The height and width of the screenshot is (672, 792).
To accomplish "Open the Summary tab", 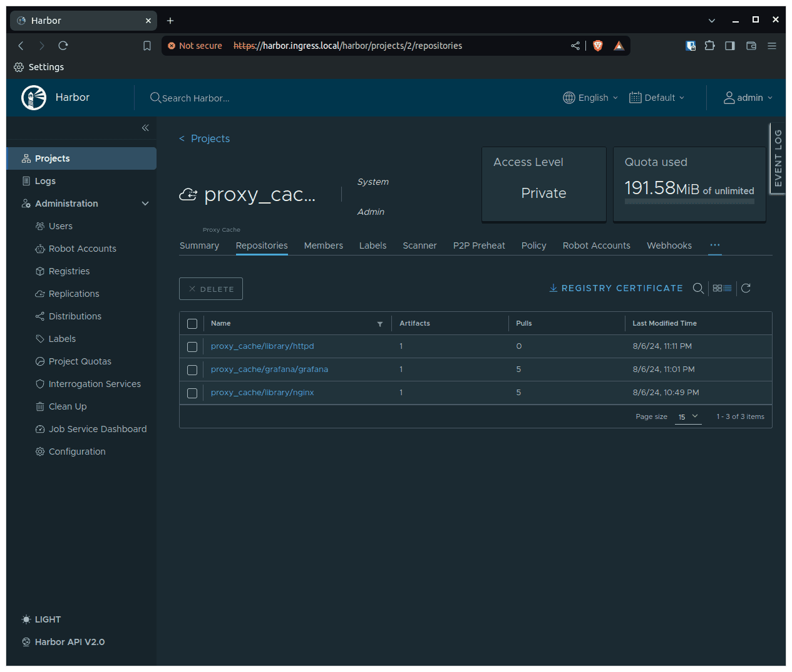I will [x=199, y=246].
